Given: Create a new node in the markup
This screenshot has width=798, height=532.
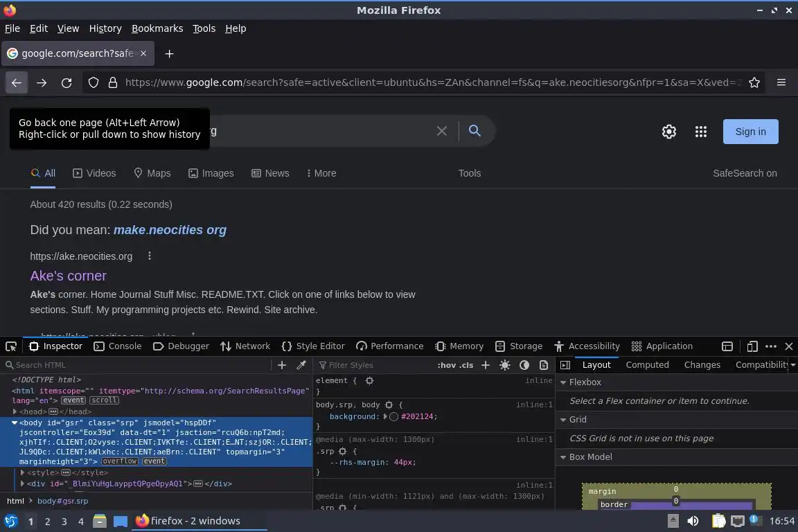Looking at the screenshot, I should 281,365.
